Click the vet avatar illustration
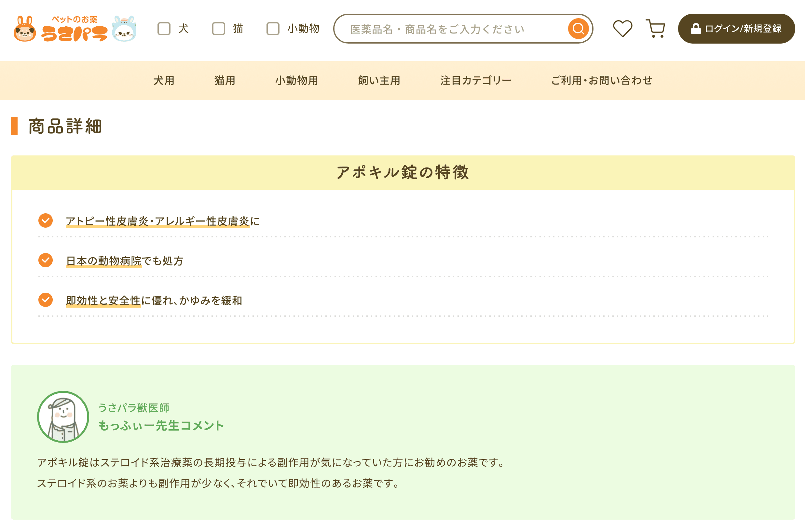 pyautogui.click(x=63, y=417)
